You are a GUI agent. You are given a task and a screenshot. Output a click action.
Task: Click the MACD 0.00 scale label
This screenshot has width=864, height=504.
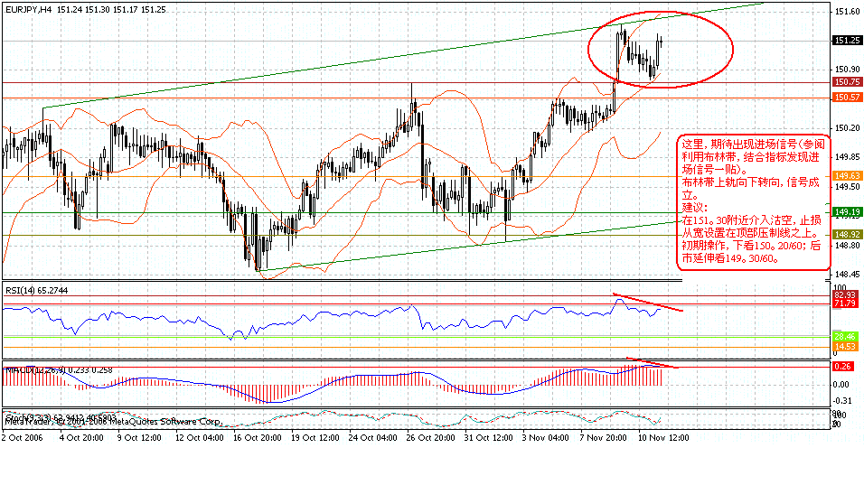pyautogui.click(x=841, y=385)
